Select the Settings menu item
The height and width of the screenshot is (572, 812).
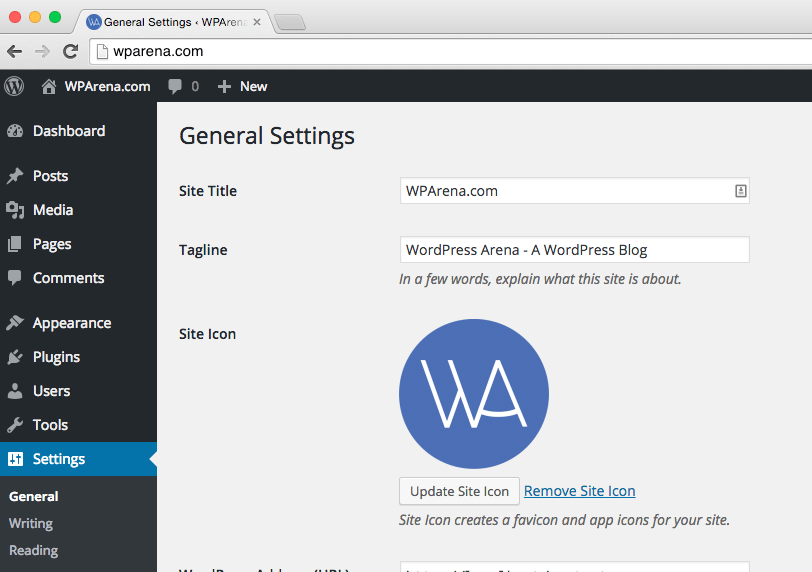78,459
